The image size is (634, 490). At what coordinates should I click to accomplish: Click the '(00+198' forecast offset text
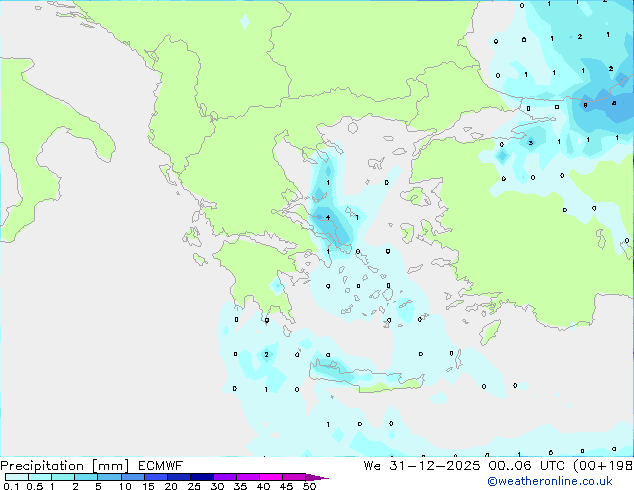[x=603, y=466]
